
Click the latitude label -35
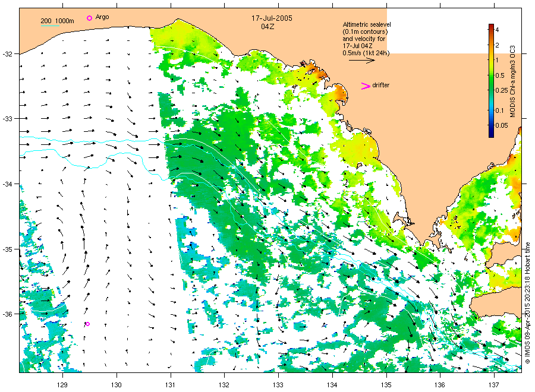[7, 249]
